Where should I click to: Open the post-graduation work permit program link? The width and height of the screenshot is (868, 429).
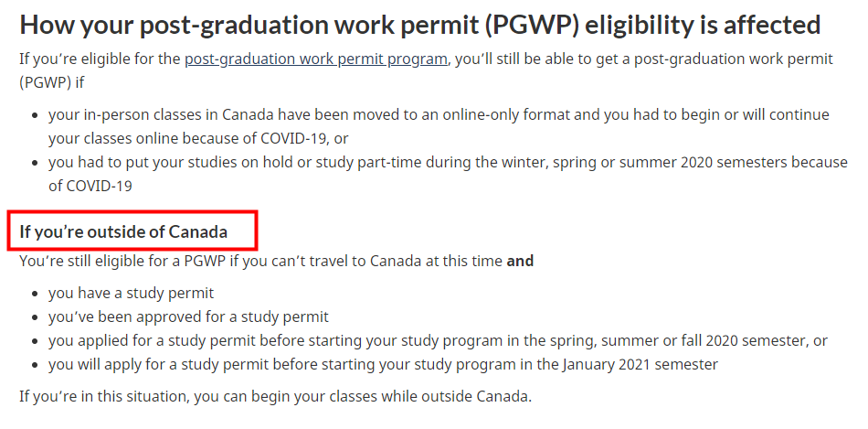pyautogui.click(x=315, y=59)
